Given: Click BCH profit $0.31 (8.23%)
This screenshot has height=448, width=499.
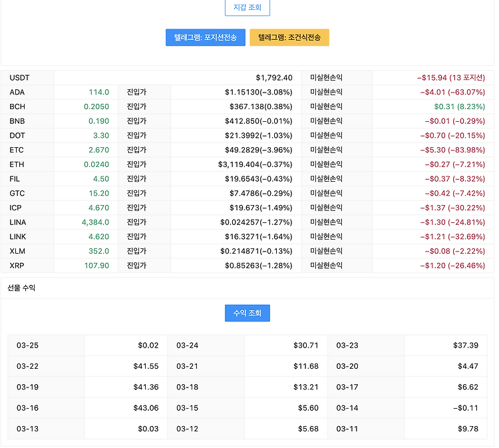Looking at the screenshot, I should [x=460, y=107].
